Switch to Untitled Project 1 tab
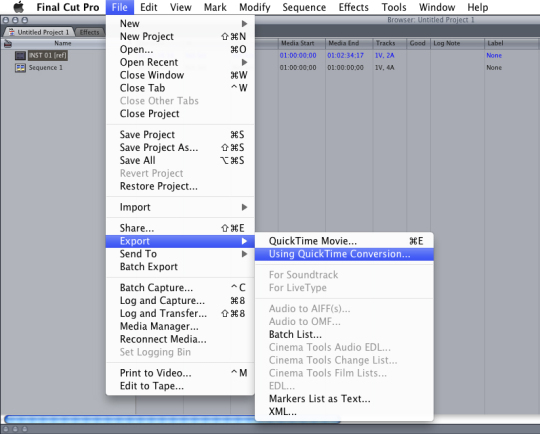The image size is (540, 434). (x=39, y=32)
